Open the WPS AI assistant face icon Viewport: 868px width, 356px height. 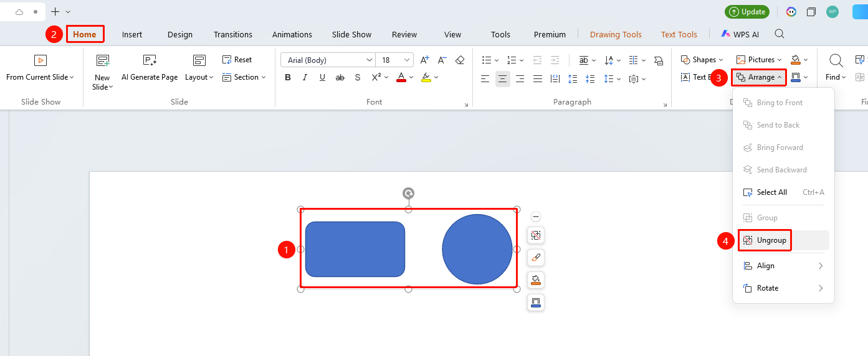[791, 12]
